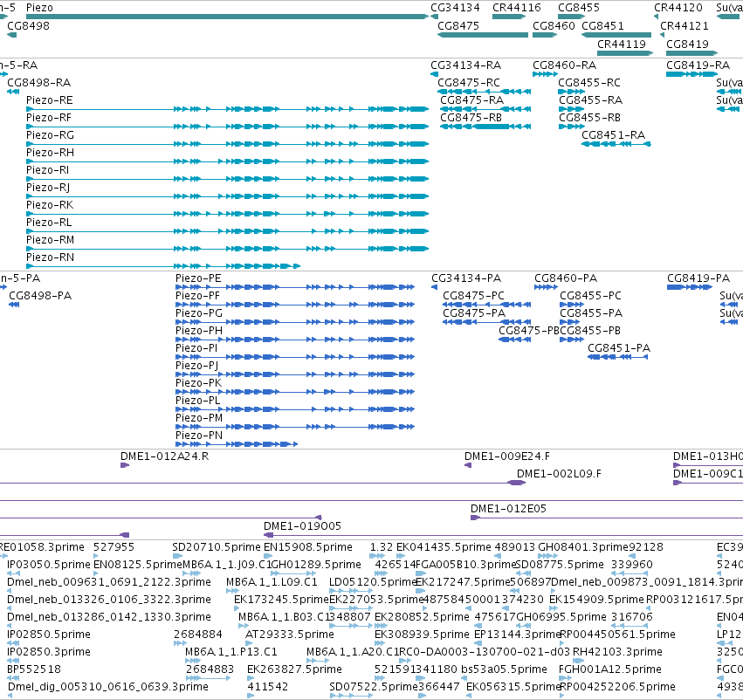Viewport: 743px width, 700px height.
Task: Select the CG8455-RC transcript label
Action: 589,83
